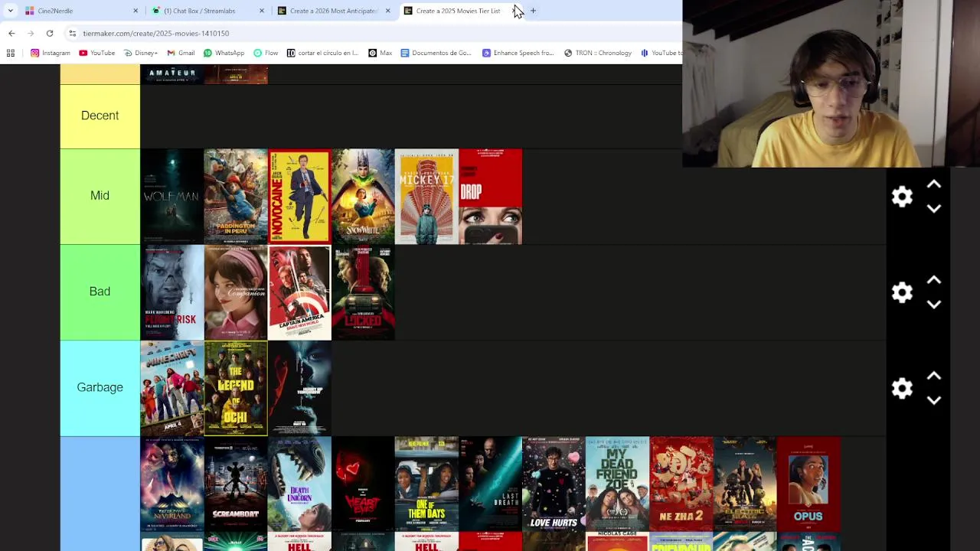Click the address bar URL field

click(375, 34)
